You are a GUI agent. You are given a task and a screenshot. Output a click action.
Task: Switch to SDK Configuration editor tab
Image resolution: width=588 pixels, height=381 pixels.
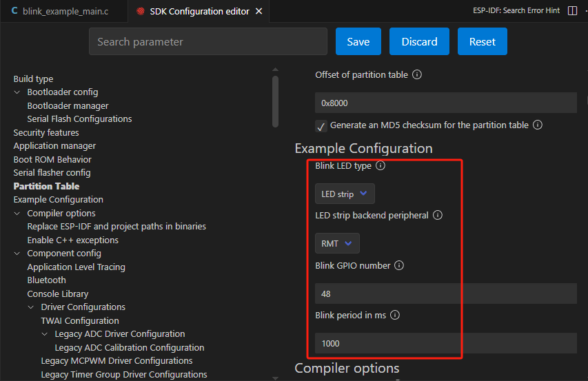(x=199, y=11)
